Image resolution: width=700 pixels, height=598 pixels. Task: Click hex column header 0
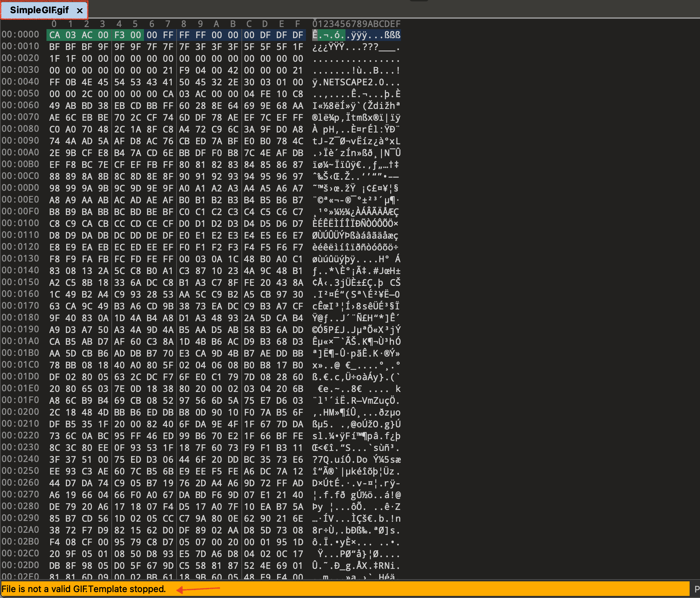54,24
